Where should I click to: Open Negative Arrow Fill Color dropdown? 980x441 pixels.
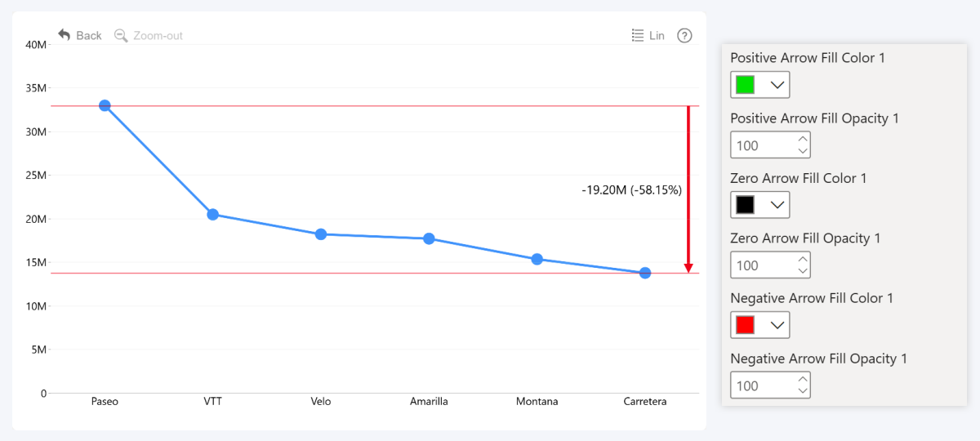tap(777, 325)
